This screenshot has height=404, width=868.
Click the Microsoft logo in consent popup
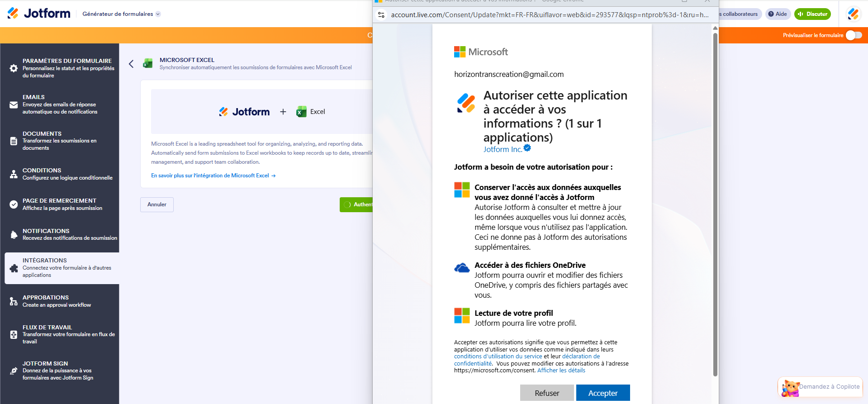tap(481, 52)
